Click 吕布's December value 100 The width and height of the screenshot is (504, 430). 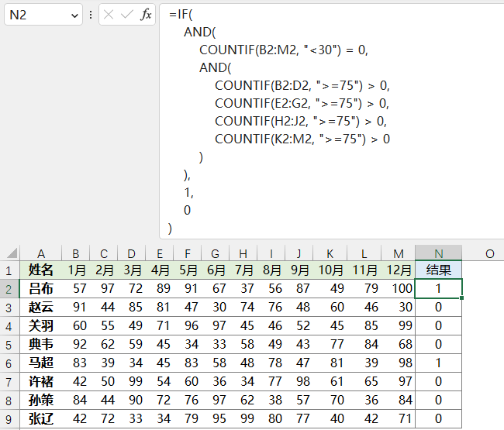coord(399,289)
